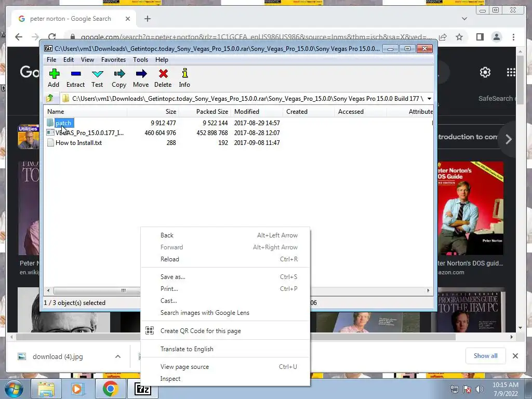
Task: Open Chrome three-dot menu
Action: coord(513,37)
